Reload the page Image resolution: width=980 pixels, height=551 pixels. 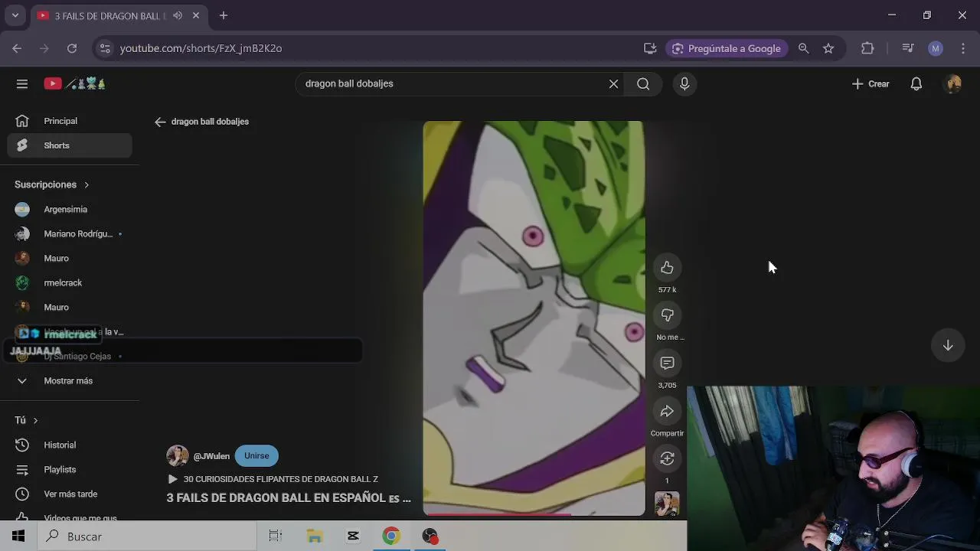click(71, 48)
